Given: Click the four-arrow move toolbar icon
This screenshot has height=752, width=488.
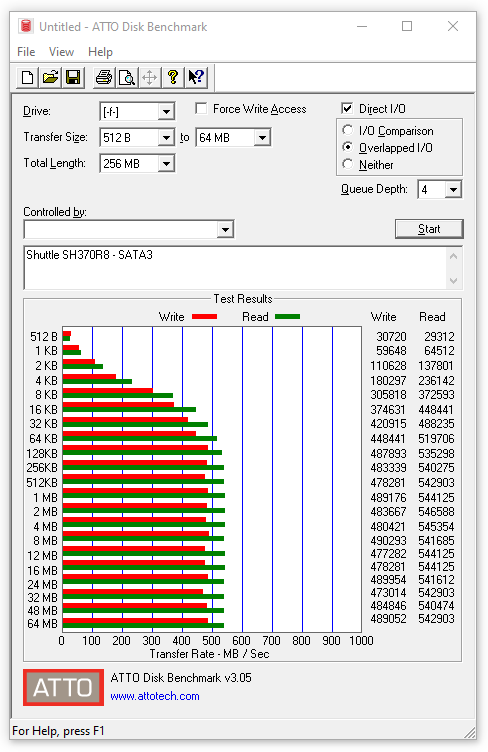Looking at the screenshot, I should 150,77.
